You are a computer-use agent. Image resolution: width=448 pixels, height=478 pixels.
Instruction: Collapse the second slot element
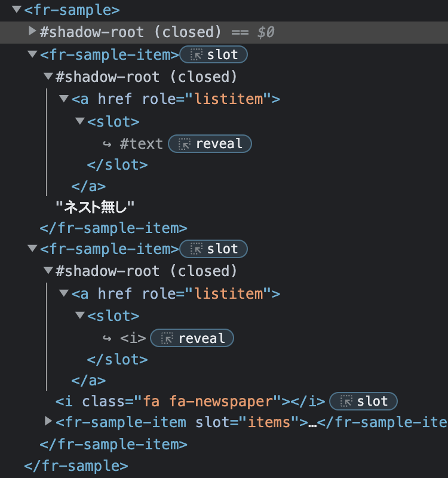click(x=80, y=315)
